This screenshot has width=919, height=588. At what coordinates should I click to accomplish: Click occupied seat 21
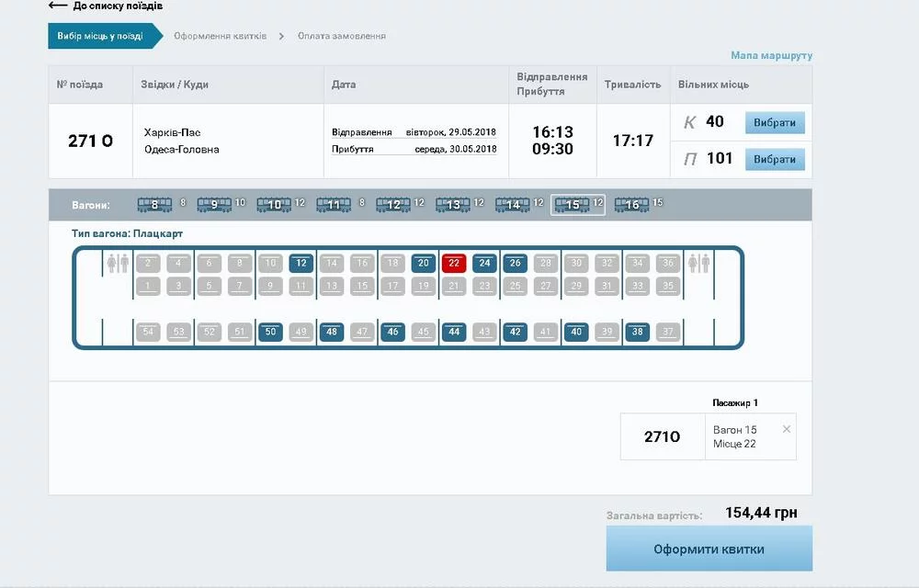pyautogui.click(x=454, y=286)
